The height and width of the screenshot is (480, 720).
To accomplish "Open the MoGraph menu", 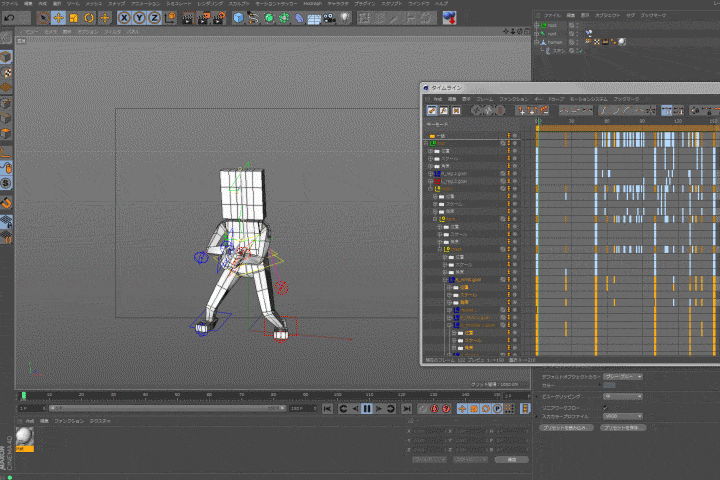I will coord(312,4).
